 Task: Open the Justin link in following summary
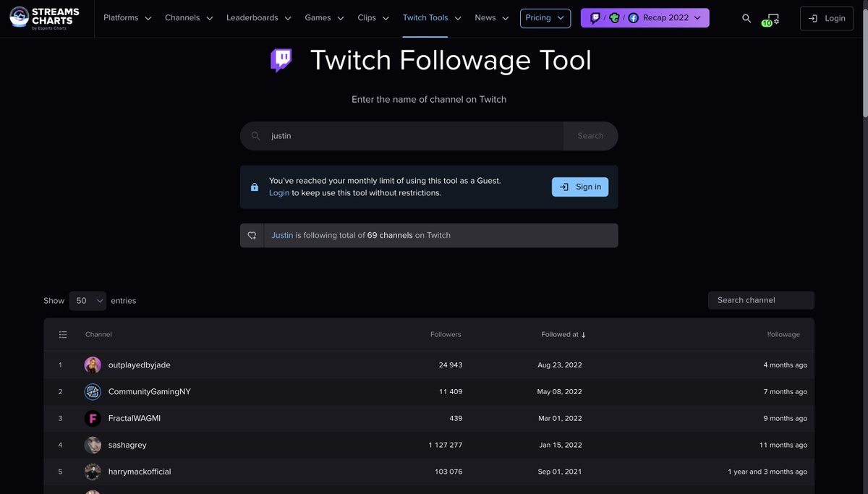pyautogui.click(x=282, y=235)
